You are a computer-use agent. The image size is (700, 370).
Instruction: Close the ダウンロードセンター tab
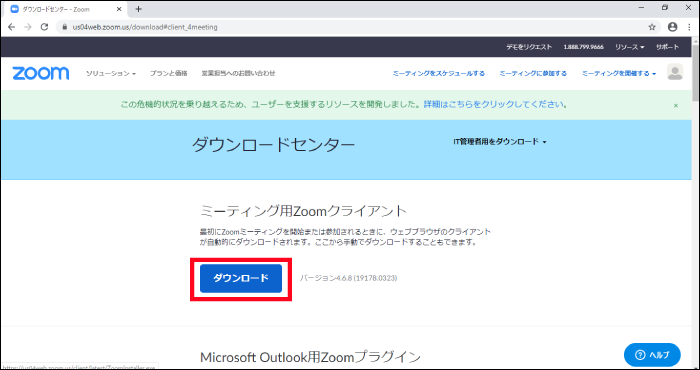(119, 9)
